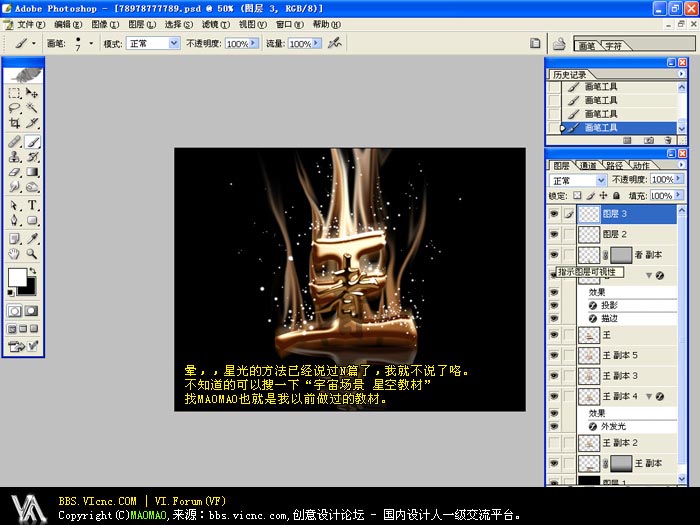Select the Eyedropper tool
This screenshot has height=525, width=700.
click(32, 238)
